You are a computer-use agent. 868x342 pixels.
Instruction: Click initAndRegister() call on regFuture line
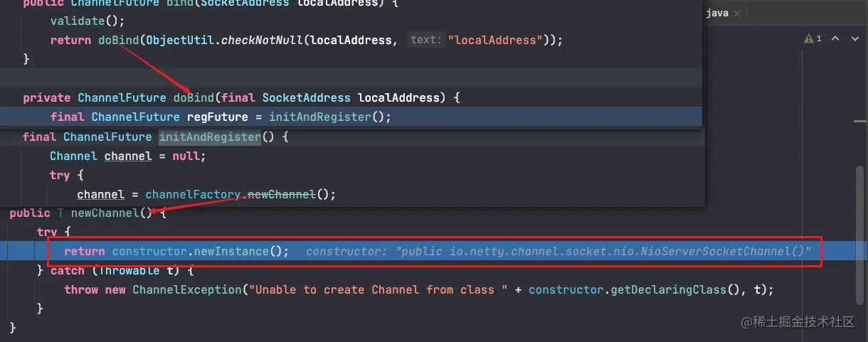(x=330, y=117)
